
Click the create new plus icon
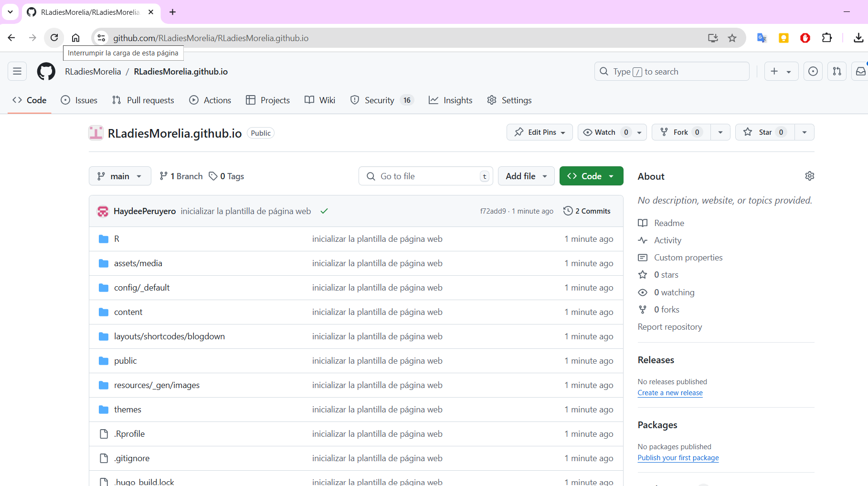774,72
